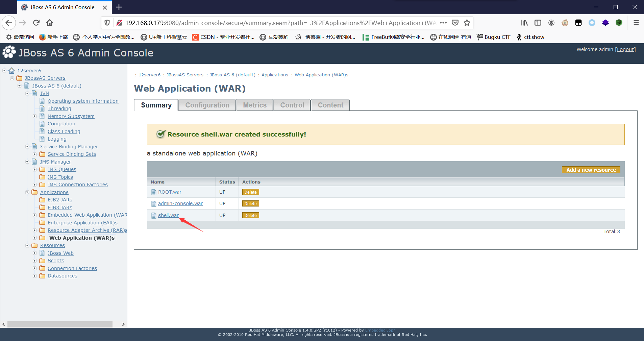Open the ROOT.war resource link
Viewport: 644px width, 341px height.
click(x=170, y=192)
